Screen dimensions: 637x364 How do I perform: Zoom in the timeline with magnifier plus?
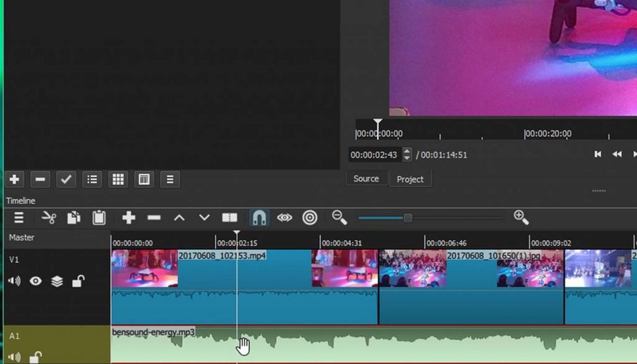pyautogui.click(x=521, y=217)
